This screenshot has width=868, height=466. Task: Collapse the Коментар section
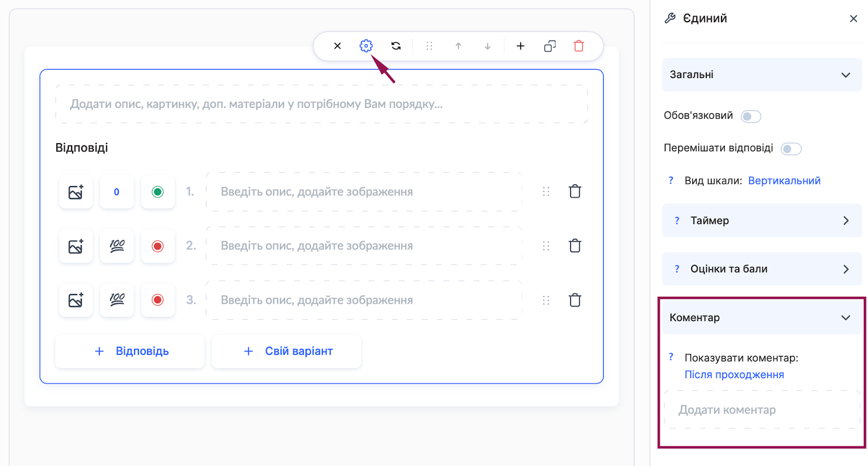[x=762, y=317]
